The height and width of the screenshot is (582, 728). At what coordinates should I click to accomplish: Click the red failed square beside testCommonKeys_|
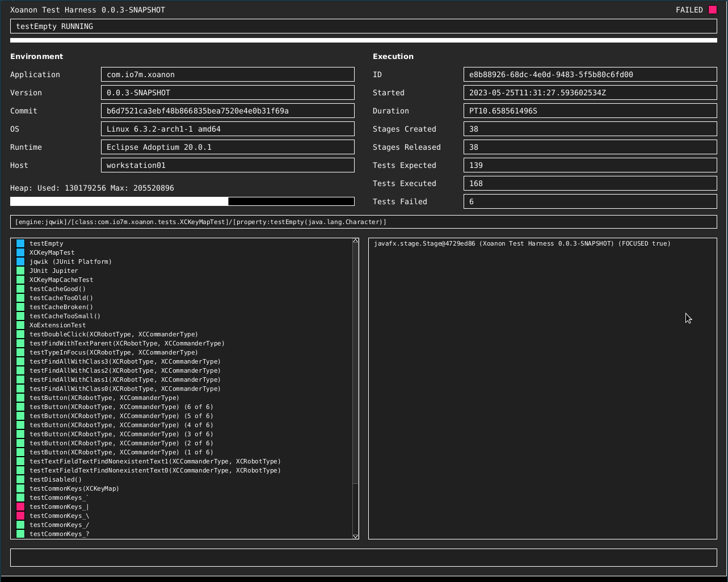click(x=20, y=507)
